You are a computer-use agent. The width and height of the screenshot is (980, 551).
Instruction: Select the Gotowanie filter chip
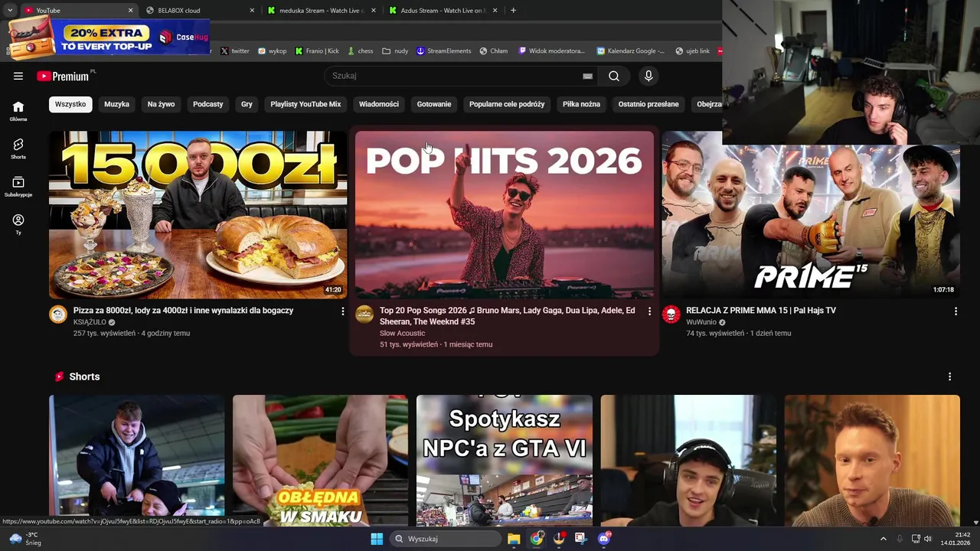[434, 104]
